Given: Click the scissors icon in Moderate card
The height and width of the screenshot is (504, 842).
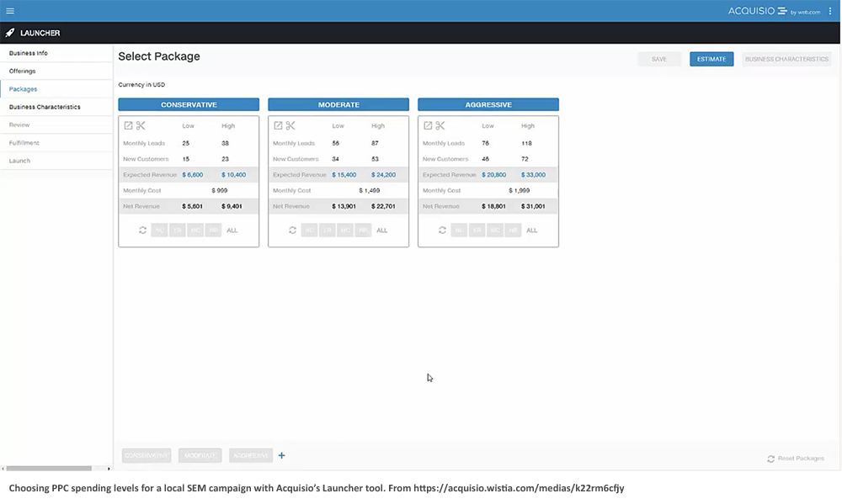Looking at the screenshot, I should [x=290, y=125].
